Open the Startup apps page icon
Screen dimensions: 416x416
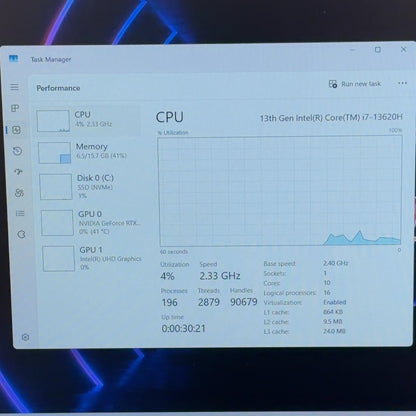18,172
